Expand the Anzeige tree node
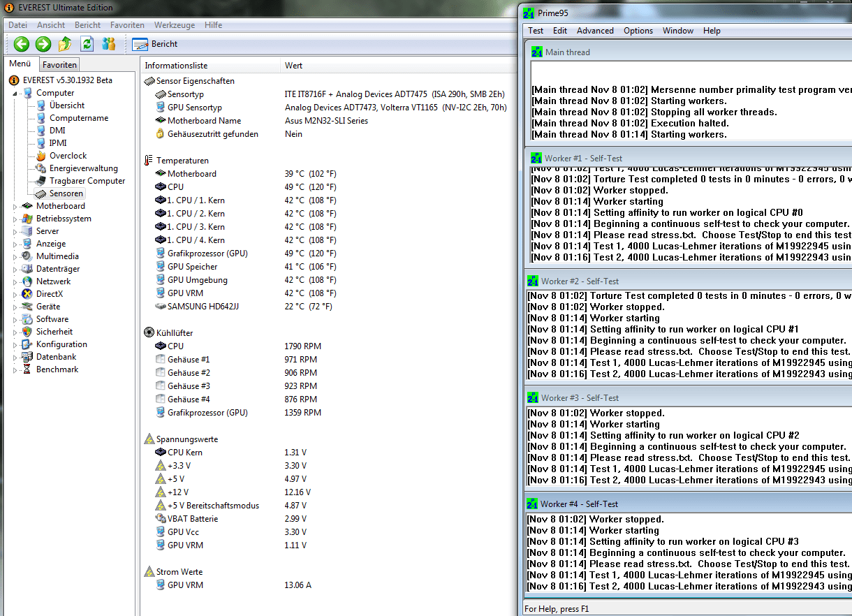Viewport: 852px width, 616px height. [x=16, y=244]
